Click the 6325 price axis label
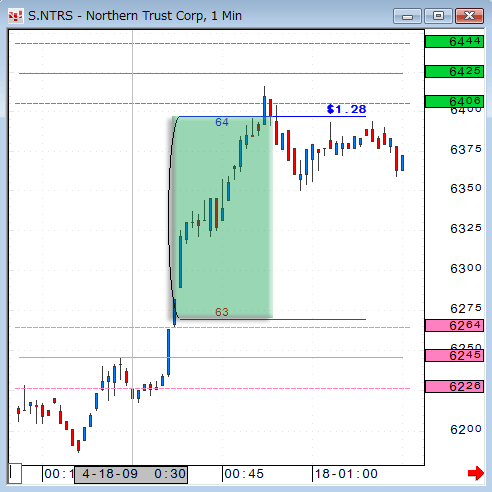Viewport: 492px width, 492px height. pyautogui.click(x=466, y=228)
